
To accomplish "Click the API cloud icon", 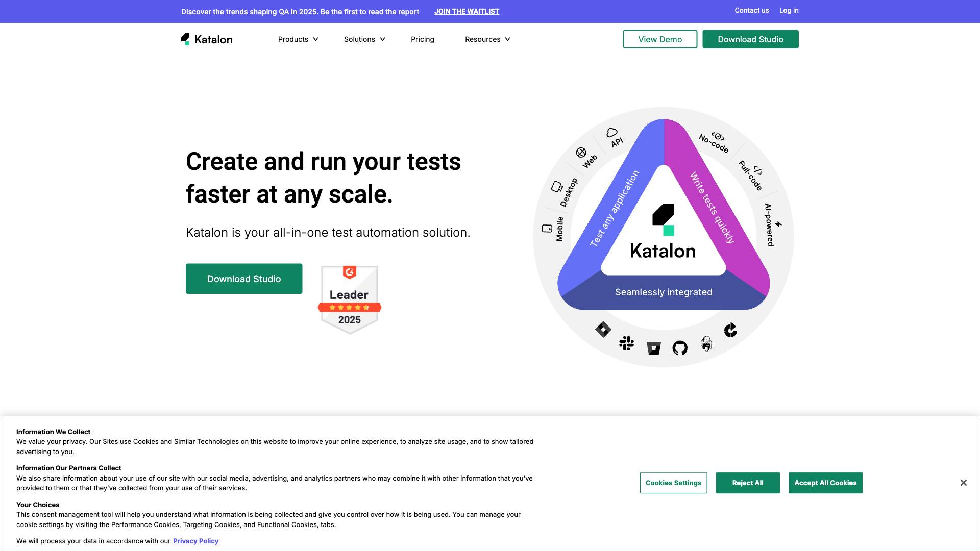I will [x=611, y=133].
